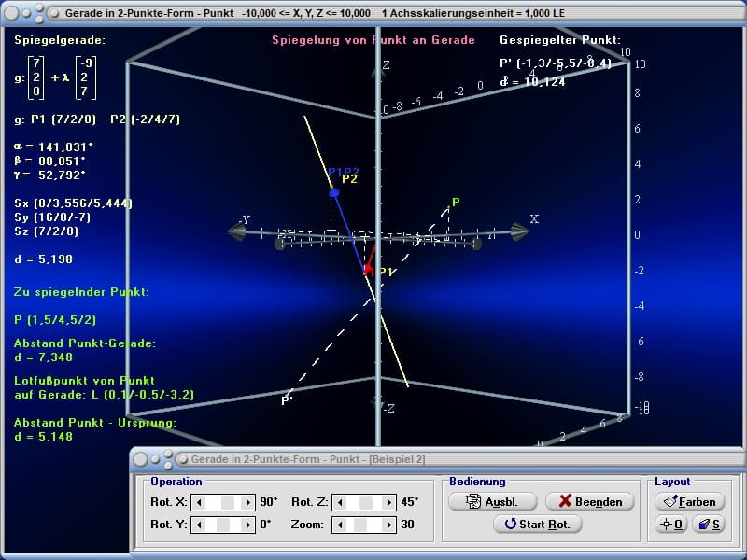Click the X axis arrowhead
This screenshot has height=560, width=747.
(x=520, y=231)
